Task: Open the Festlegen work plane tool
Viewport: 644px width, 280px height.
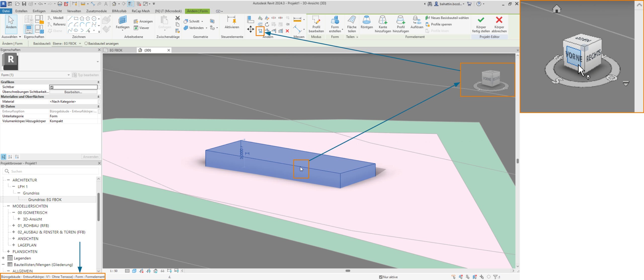Action: pos(123,23)
